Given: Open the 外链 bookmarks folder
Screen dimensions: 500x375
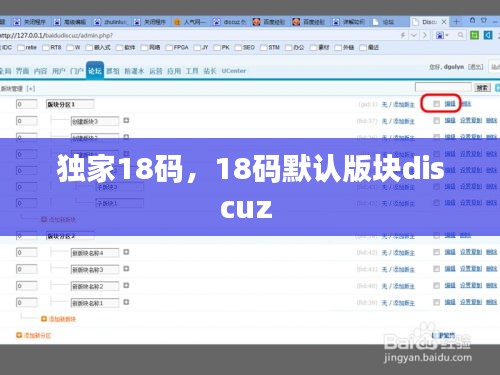Looking at the screenshot, I should [x=344, y=48].
